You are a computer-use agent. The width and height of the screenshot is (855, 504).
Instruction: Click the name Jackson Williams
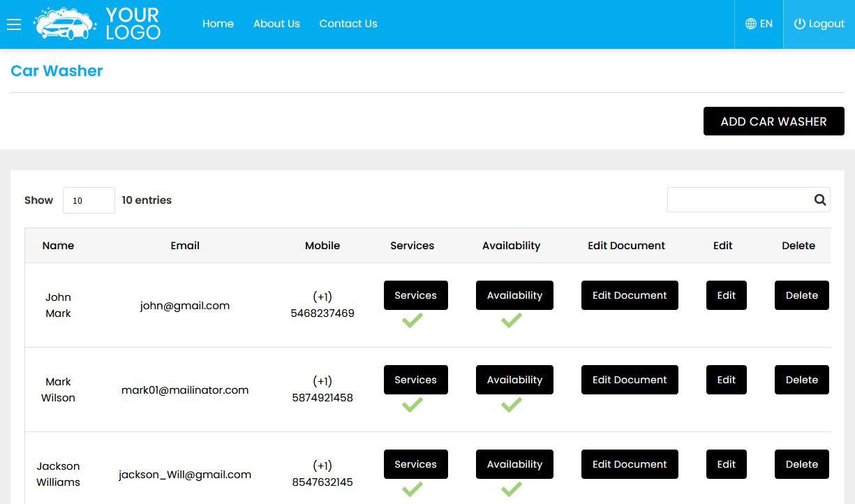58,474
